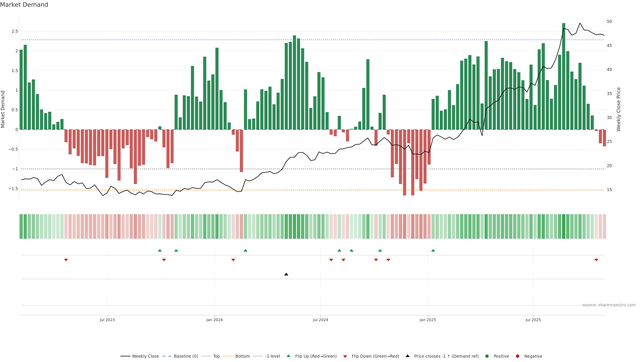Toggle the Bottom legend entry
This screenshot has width=644, height=362.
[x=243, y=356]
